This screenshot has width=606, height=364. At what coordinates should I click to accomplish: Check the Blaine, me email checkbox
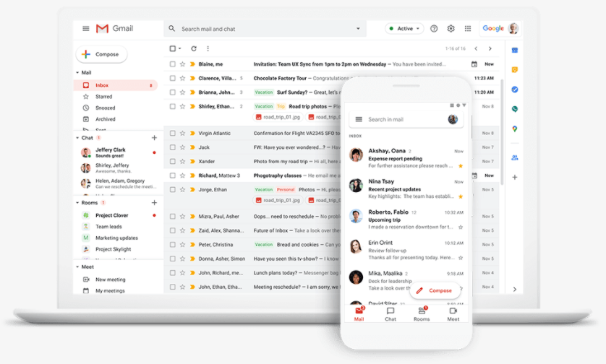(x=172, y=64)
